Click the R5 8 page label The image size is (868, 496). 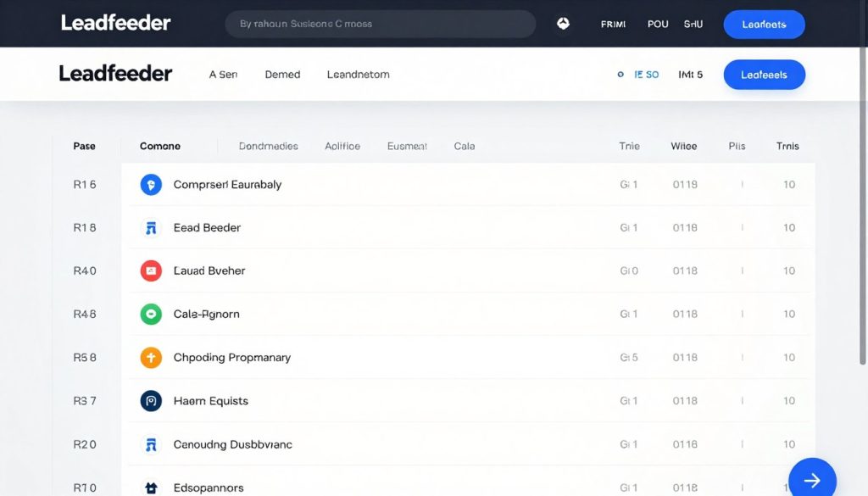85,358
